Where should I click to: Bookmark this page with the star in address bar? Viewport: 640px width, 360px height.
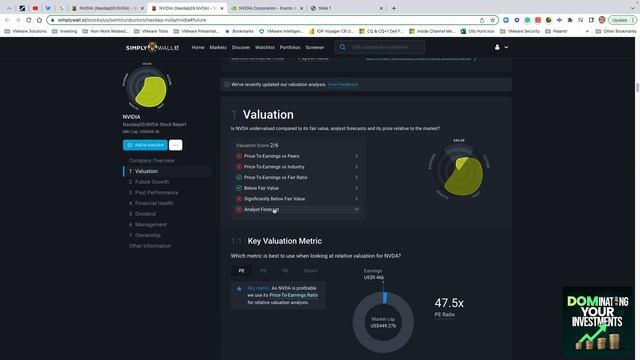click(493, 20)
